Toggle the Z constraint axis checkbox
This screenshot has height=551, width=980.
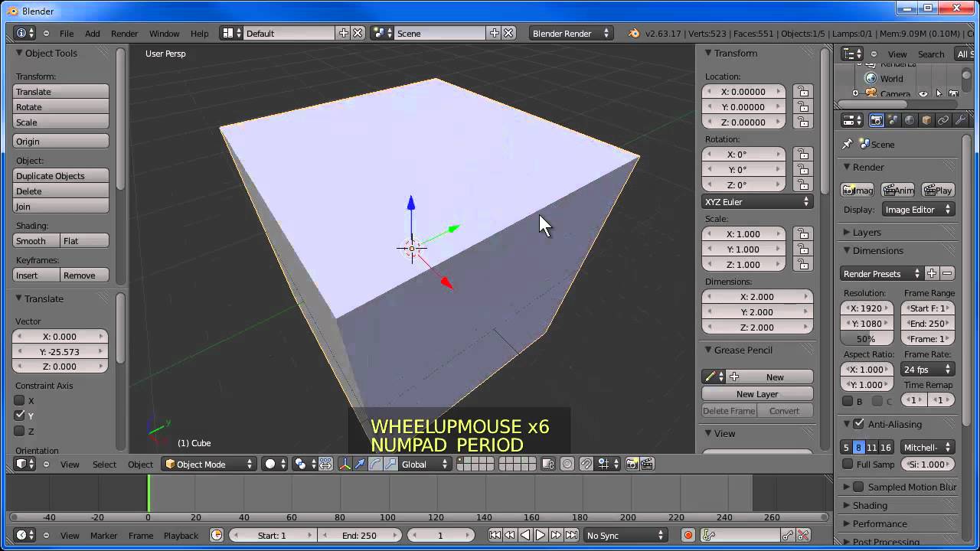click(x=20, y=431)
